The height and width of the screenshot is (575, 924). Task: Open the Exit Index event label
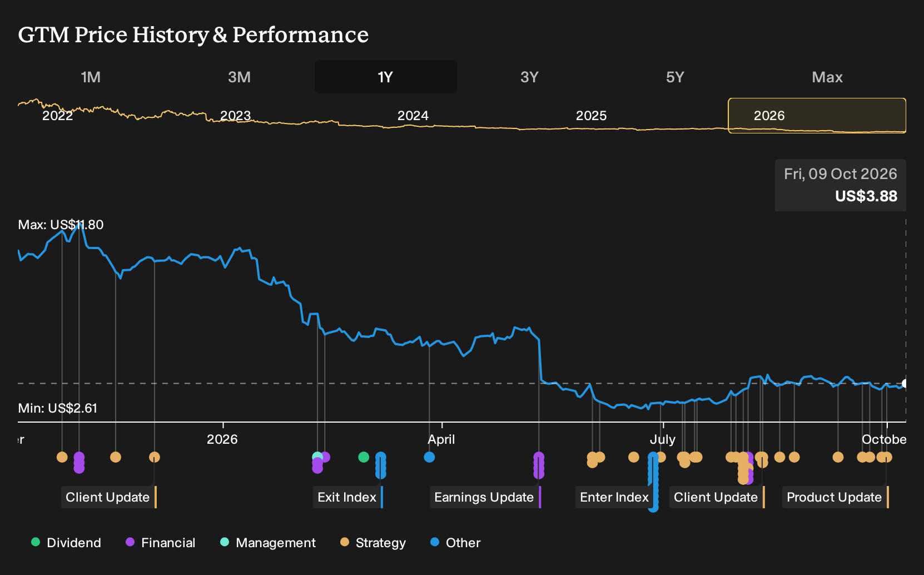point(348,497)
